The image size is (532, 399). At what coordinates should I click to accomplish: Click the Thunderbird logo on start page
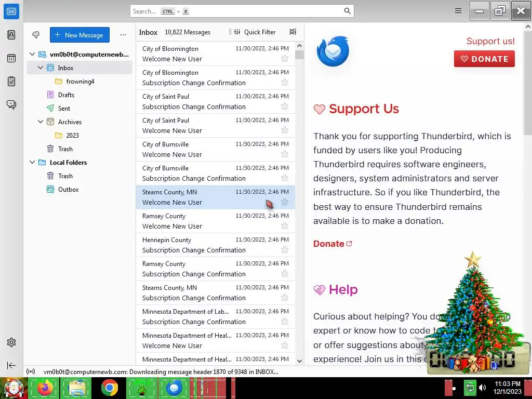tap(333, 51)
